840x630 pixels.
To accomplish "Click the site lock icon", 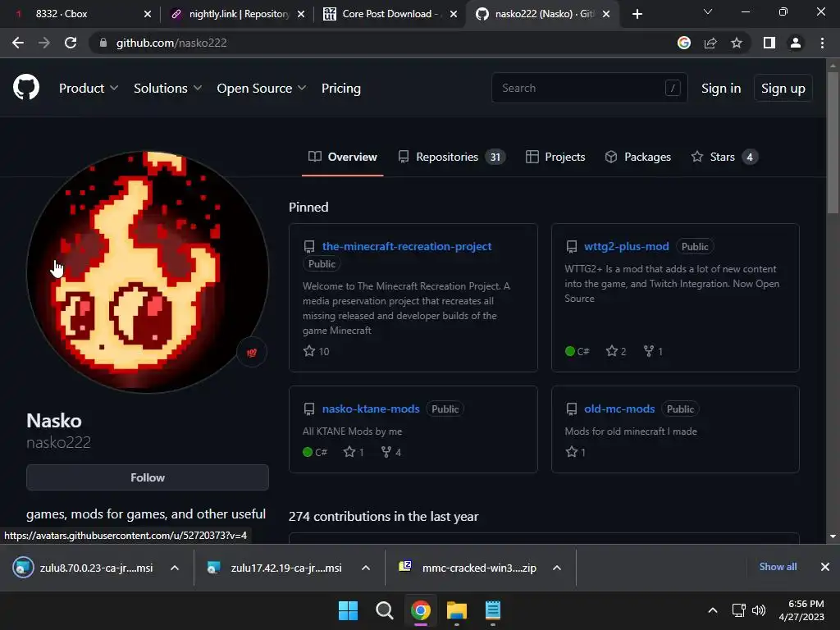I will tap(103, 43).
